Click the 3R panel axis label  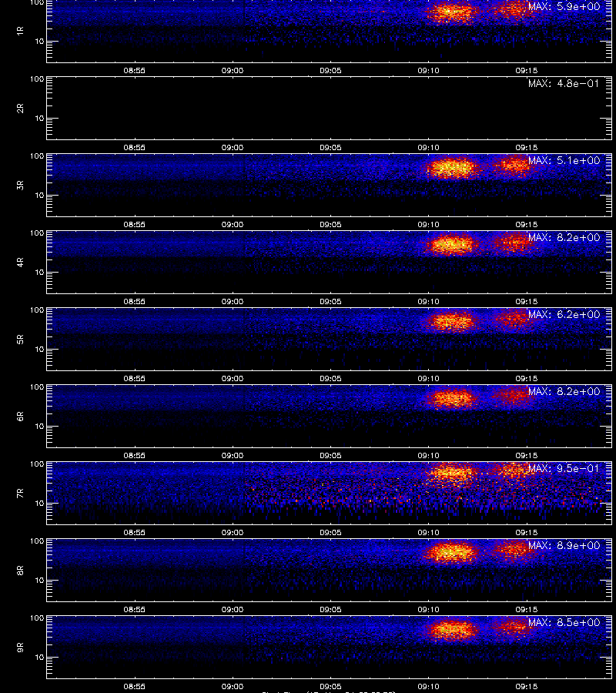tap(20, 185)
